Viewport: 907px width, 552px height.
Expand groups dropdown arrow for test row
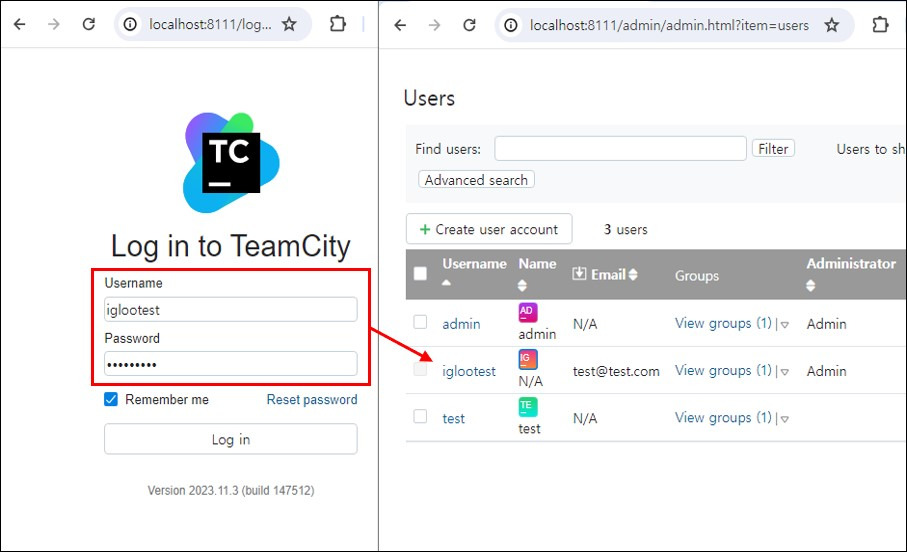point(785,419)
